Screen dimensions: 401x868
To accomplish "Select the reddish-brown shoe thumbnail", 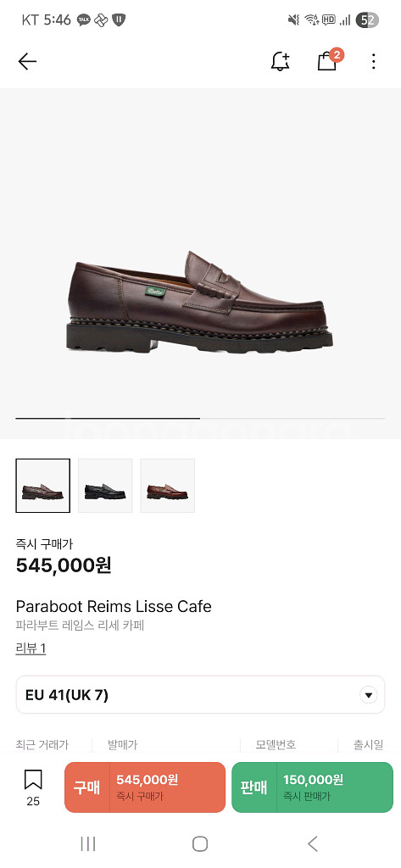I will 167,486.
